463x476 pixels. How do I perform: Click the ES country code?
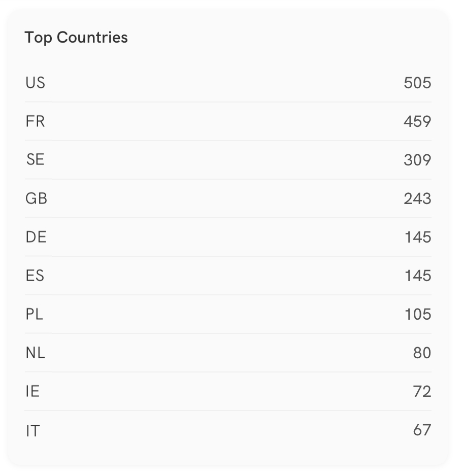[x=35, y=276]
